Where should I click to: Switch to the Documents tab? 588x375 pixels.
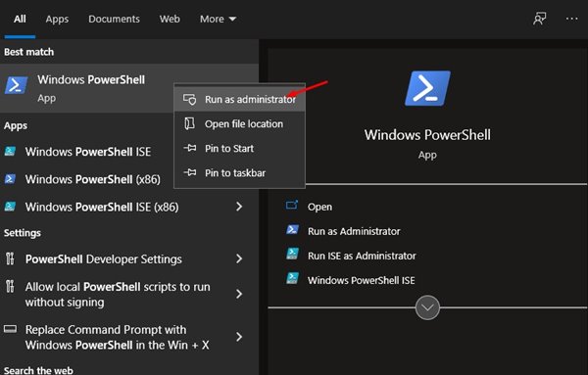(114, 19)
